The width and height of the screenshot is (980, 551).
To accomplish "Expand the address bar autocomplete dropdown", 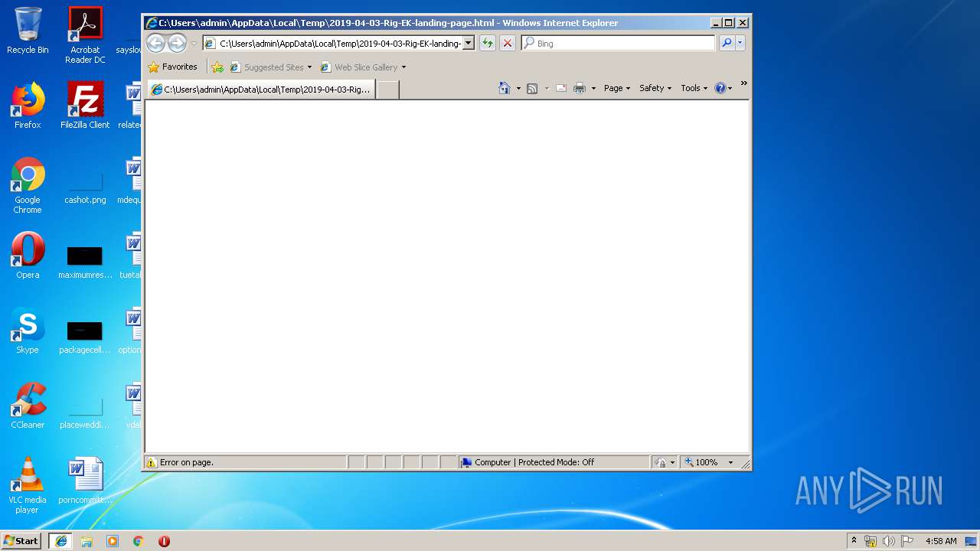I will pos(469,44).
